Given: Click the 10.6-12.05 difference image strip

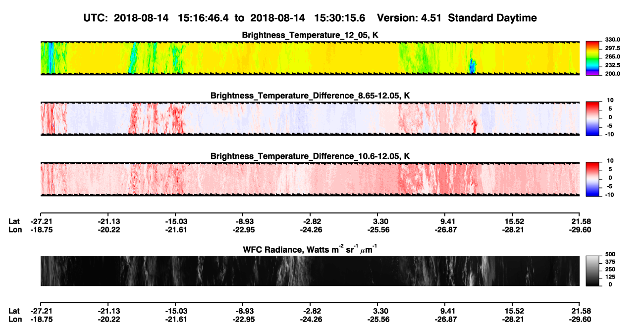Looking at the screenshot, I should (x=310, y=179).
